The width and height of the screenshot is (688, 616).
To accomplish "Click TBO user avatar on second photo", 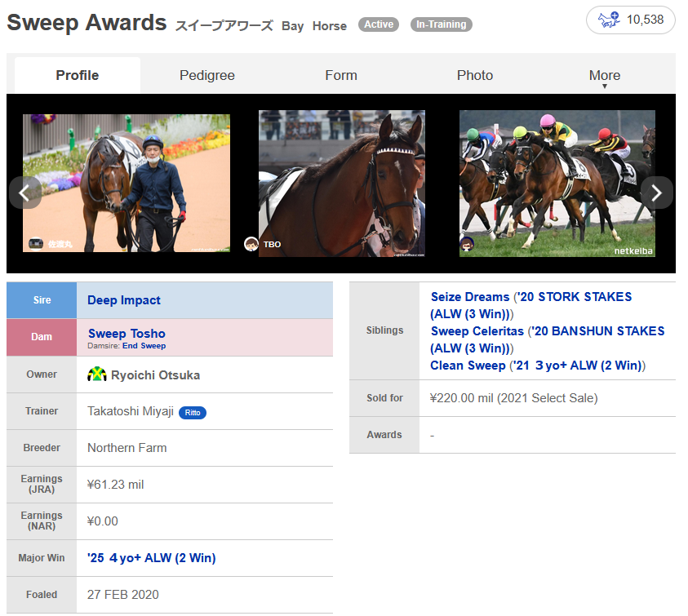I will 251,244.
